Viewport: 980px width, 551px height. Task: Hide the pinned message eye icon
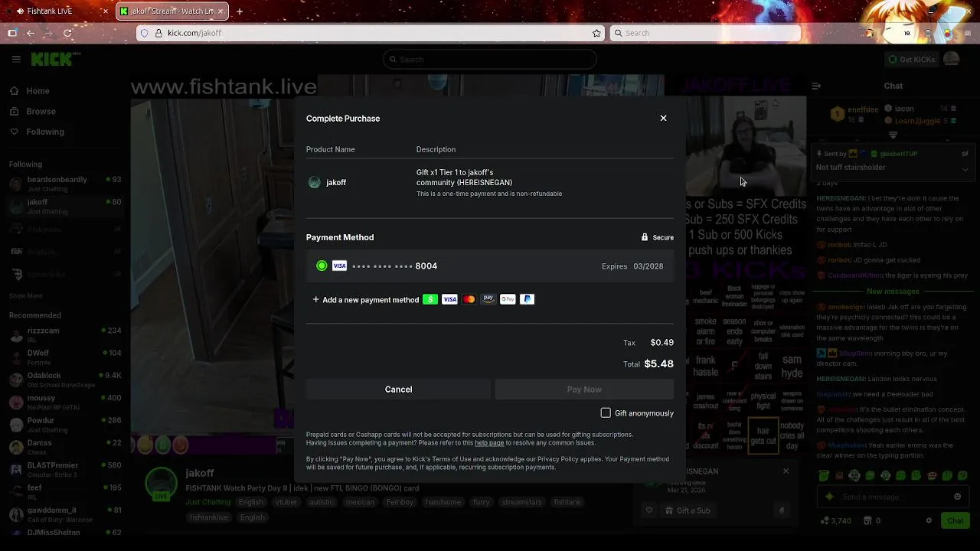965,154
